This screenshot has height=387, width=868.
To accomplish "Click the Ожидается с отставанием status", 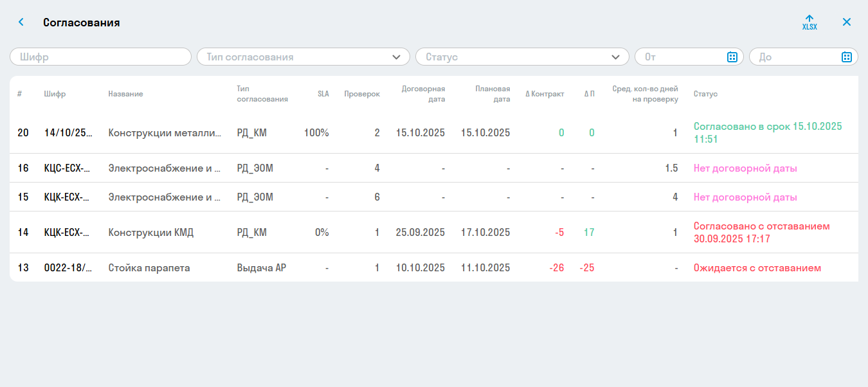I will point(757,268).
